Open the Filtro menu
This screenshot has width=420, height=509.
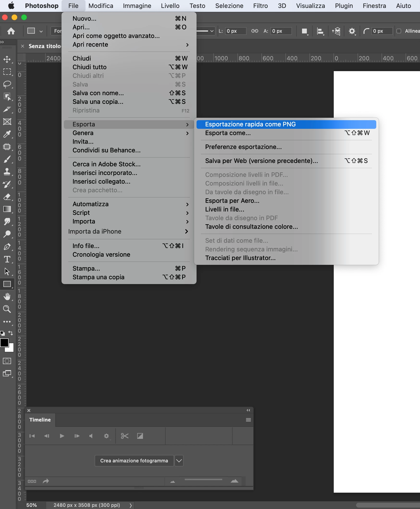(260, 6)
